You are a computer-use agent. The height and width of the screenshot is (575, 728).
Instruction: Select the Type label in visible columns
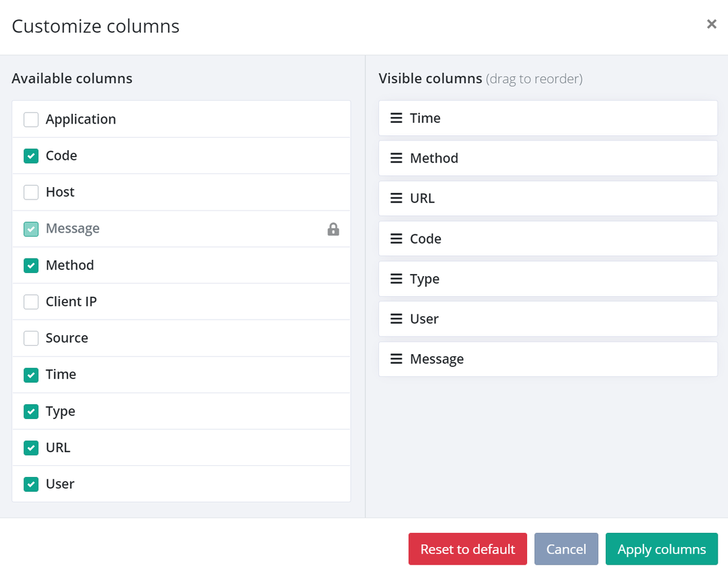coord(424,279)
